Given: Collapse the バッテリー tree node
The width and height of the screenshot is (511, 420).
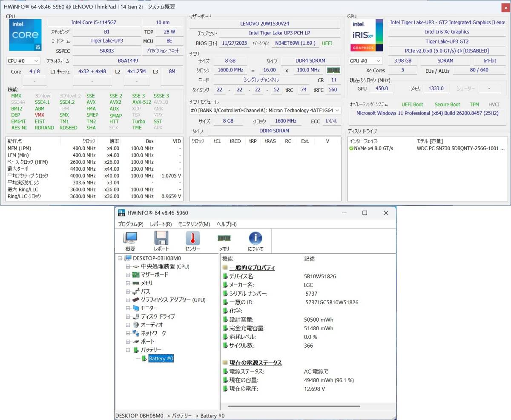Looking at the screenshot, I should (x=128, y=350).
